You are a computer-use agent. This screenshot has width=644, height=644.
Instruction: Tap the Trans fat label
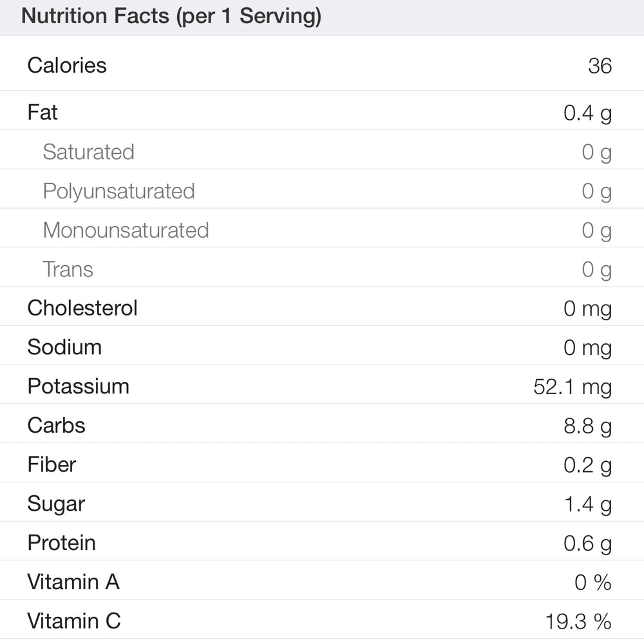click(68, 269)
